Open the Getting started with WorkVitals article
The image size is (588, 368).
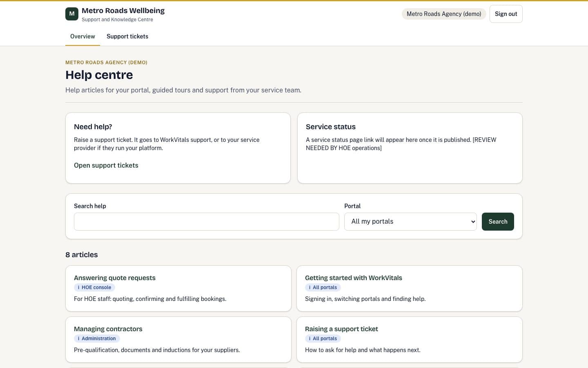click(x=354, y=278)
